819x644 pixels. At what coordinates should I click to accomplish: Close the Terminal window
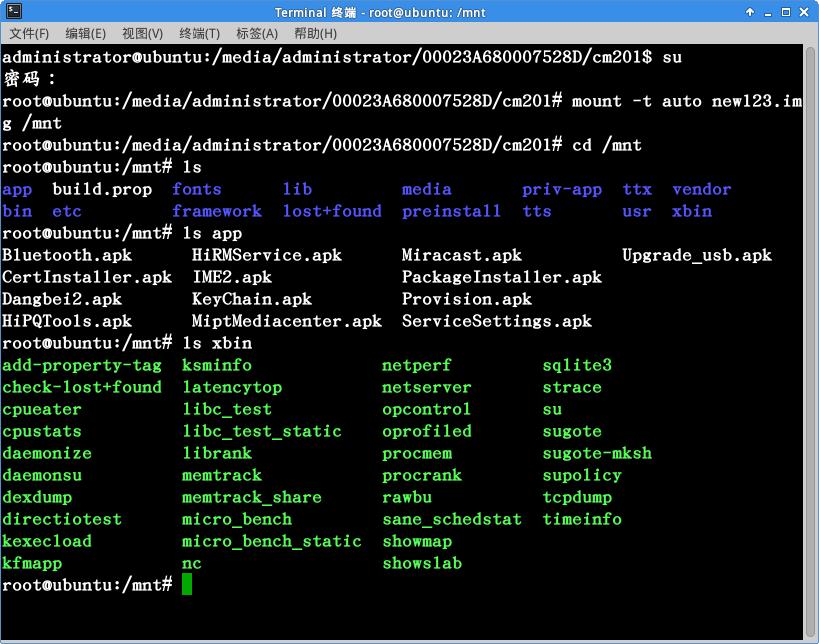coord(805,12)
